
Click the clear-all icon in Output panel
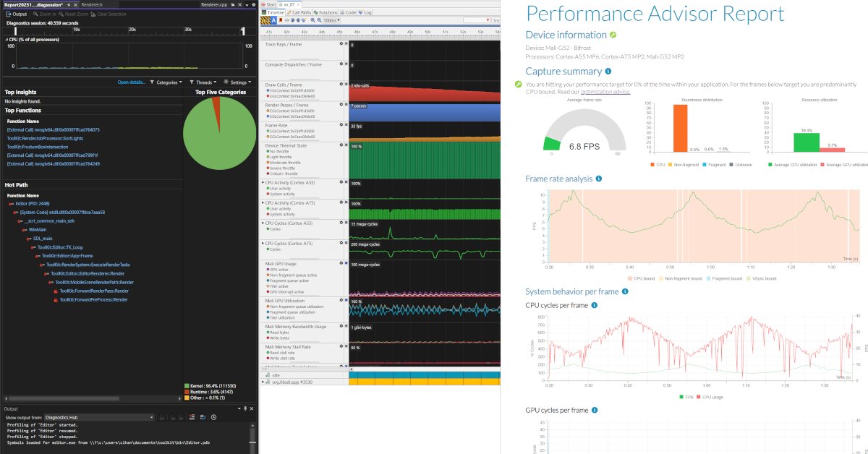[192, 417]
